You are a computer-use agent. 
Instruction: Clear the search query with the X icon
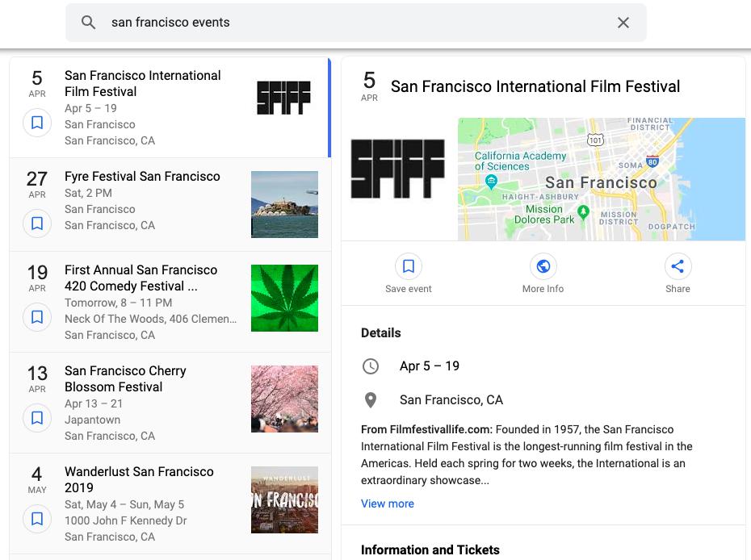coord(623,23)
